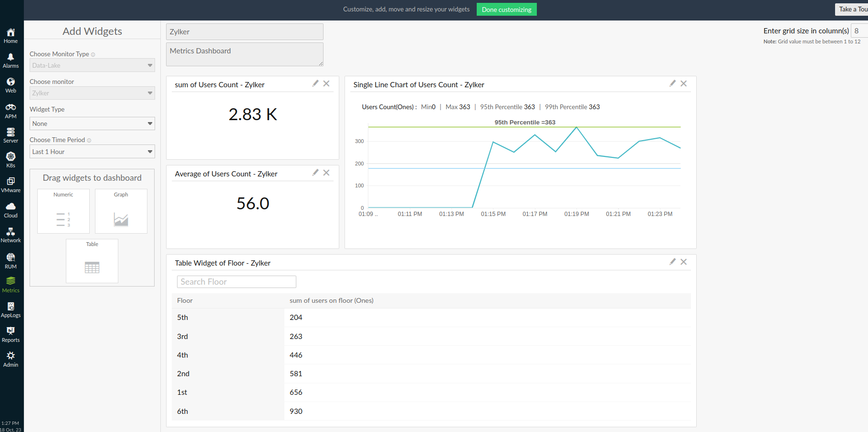The width and height of the screenshot is (868, 432).
Task: Start the Take a Tour guide
Action: coord(854,9)
